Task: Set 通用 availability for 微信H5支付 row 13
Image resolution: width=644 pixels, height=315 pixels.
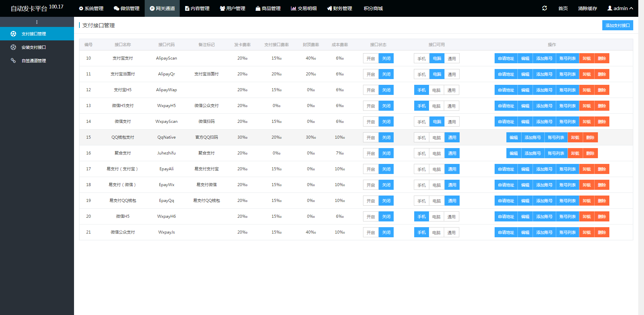Action: click(451, 106)
